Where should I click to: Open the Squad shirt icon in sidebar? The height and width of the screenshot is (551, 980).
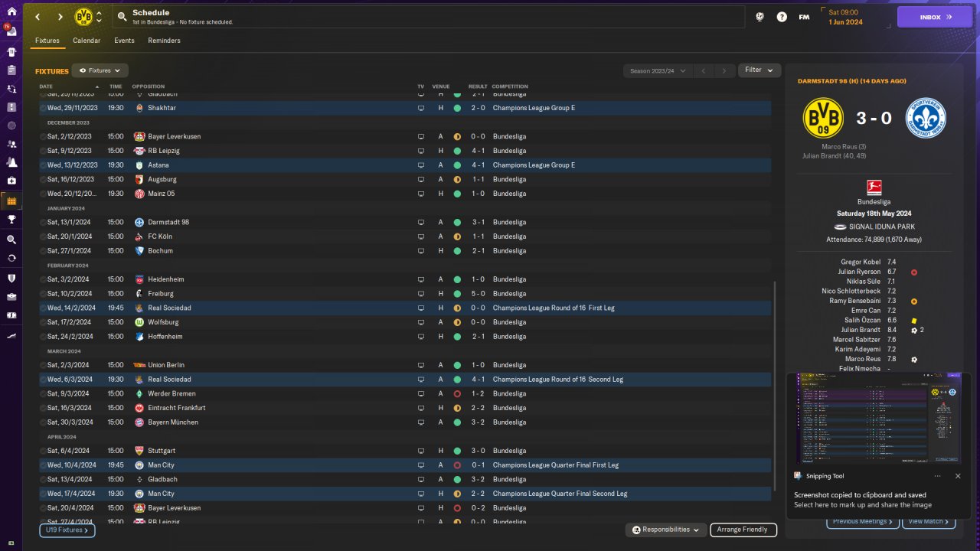(x=11, y=52)
